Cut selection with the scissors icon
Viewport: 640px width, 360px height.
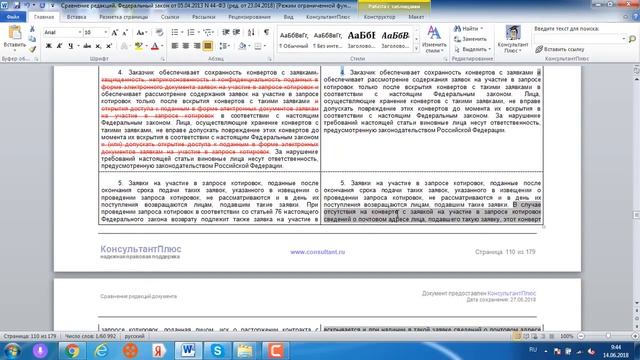point(32,29)
